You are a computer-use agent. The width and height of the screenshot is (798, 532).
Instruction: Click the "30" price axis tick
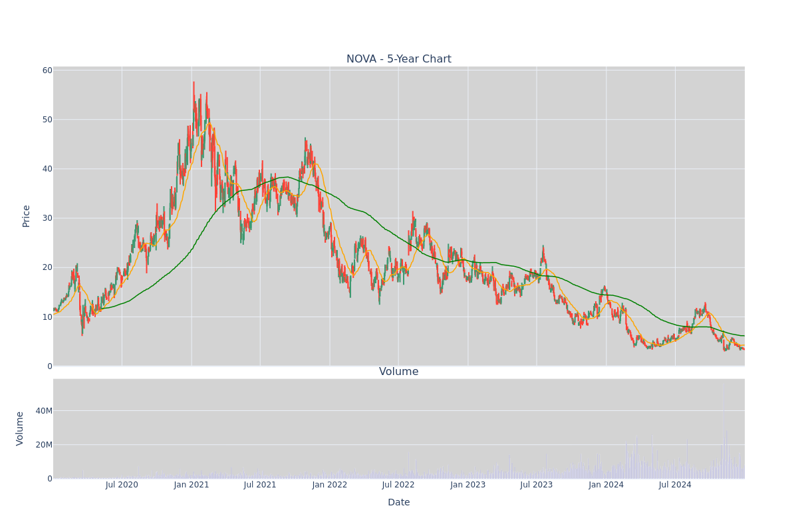click(x=47, y=218)
